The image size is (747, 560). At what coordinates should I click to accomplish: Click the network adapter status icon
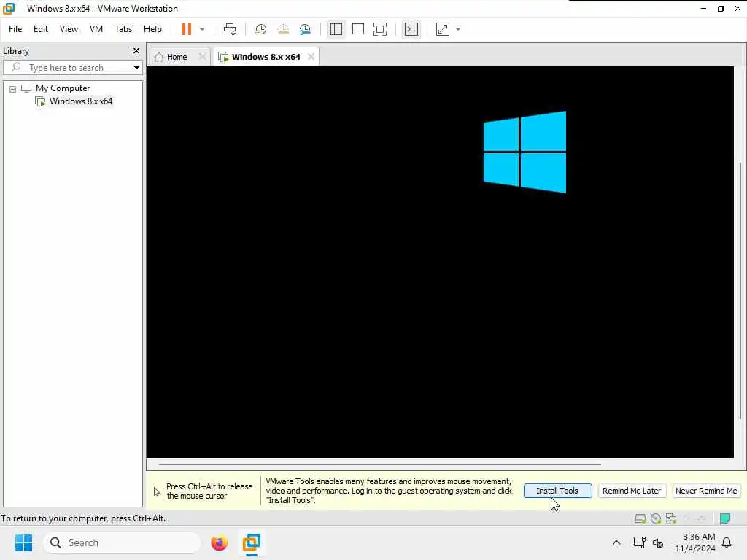tap(671, 518)
